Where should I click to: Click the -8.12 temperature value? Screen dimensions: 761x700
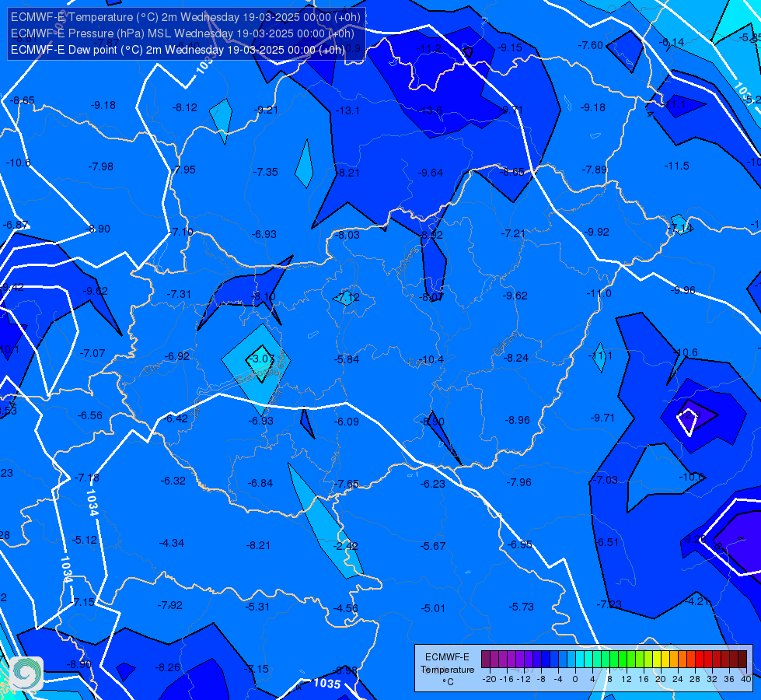(185, 107)
